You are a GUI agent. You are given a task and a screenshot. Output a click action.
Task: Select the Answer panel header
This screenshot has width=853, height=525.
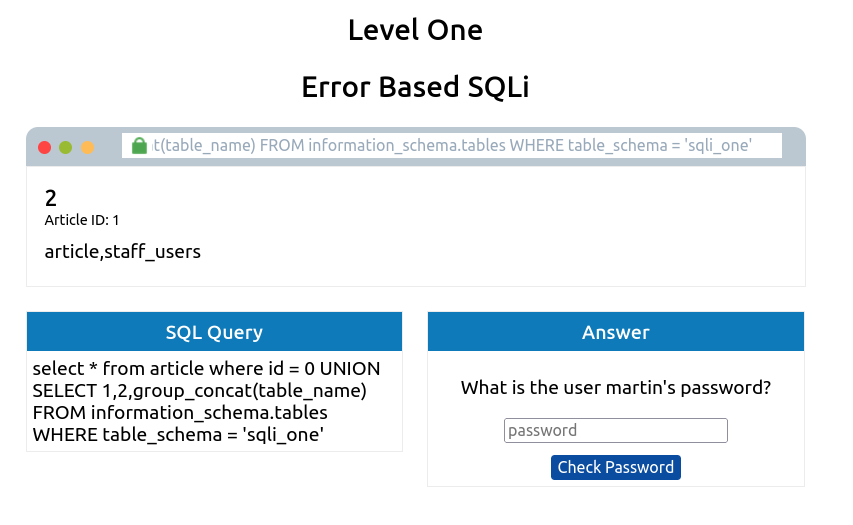[615, 332]
